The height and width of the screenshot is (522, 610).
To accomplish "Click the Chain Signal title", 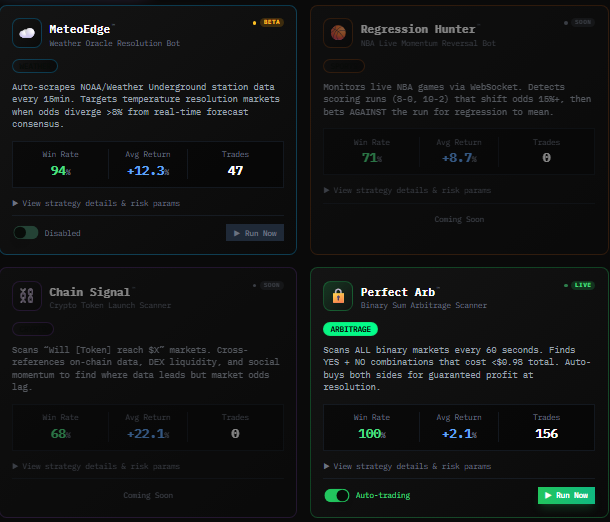I will tap(89, 292).
